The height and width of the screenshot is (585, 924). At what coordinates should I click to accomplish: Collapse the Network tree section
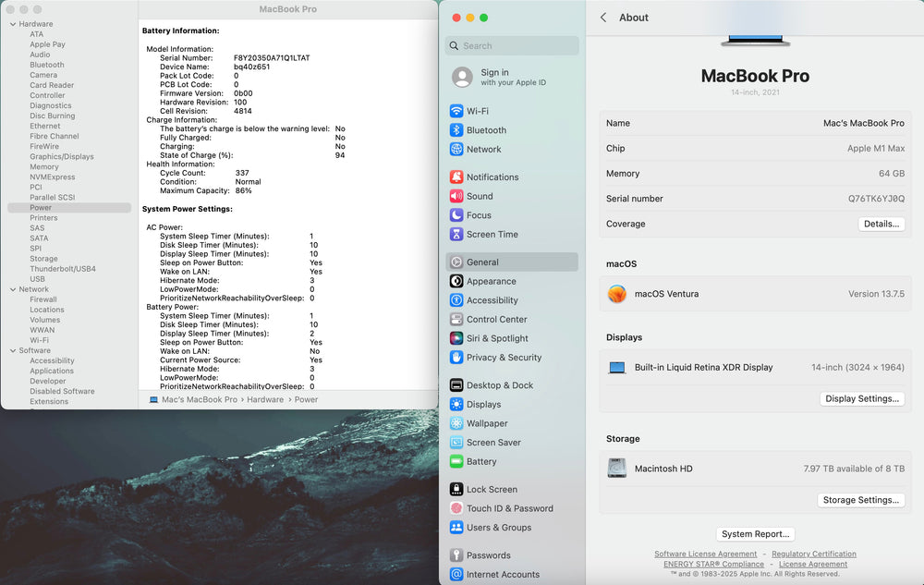pyautogui.click(x=12, y=289)
